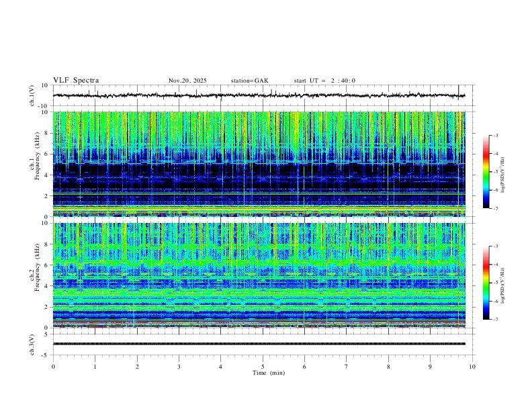Click the '-5' tick on ch.3 axis
This screenshot has width=532, height=411.
(46, 355)
